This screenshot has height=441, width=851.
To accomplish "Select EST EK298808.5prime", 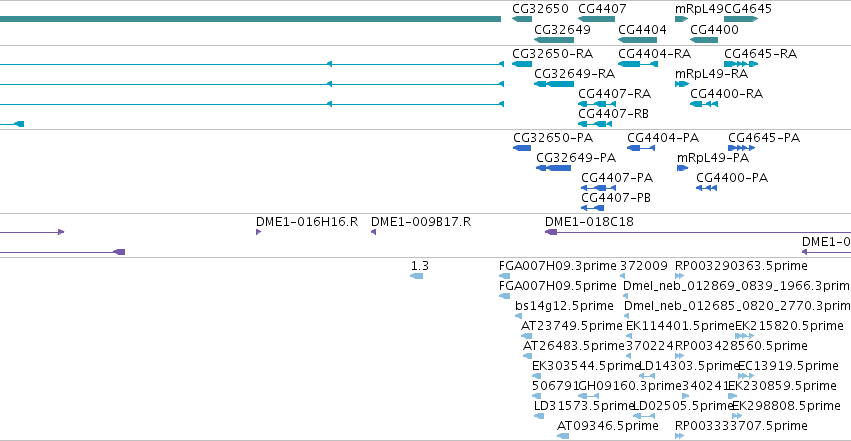I will tap(786, 406).
